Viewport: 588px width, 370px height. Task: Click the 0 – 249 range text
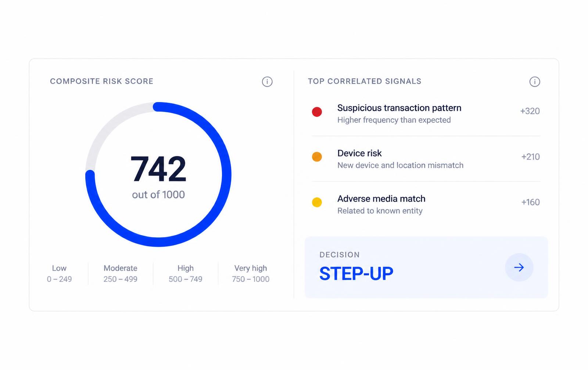[x=59, y=279]
